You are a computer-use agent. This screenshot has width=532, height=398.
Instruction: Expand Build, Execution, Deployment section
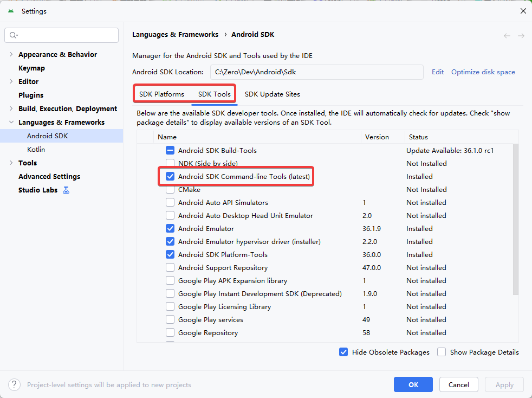(11, 108)
